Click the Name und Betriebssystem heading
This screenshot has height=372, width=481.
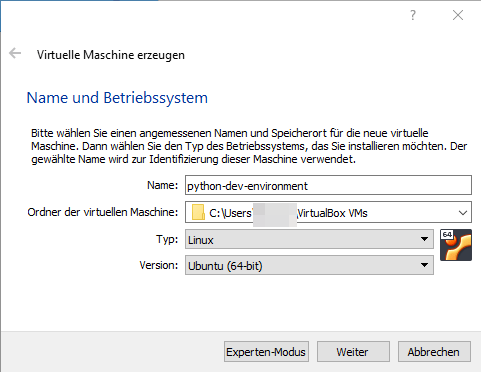click(117, 98)
